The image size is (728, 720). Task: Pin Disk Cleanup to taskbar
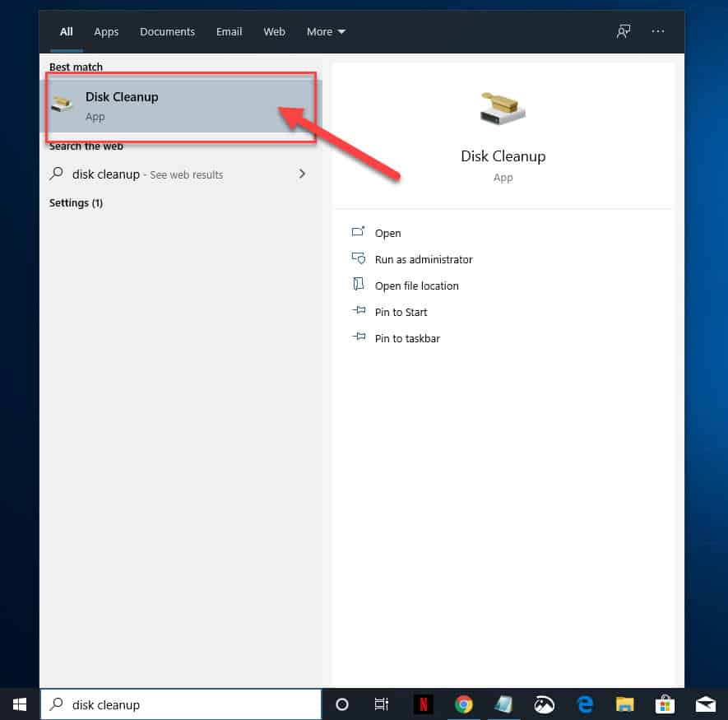[407, 339]
